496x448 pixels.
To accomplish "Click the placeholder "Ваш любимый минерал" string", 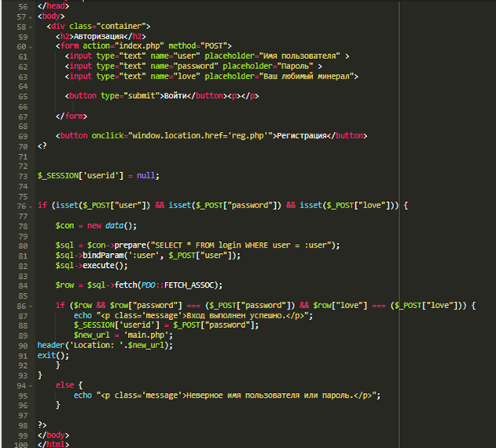I will point(307,76).
